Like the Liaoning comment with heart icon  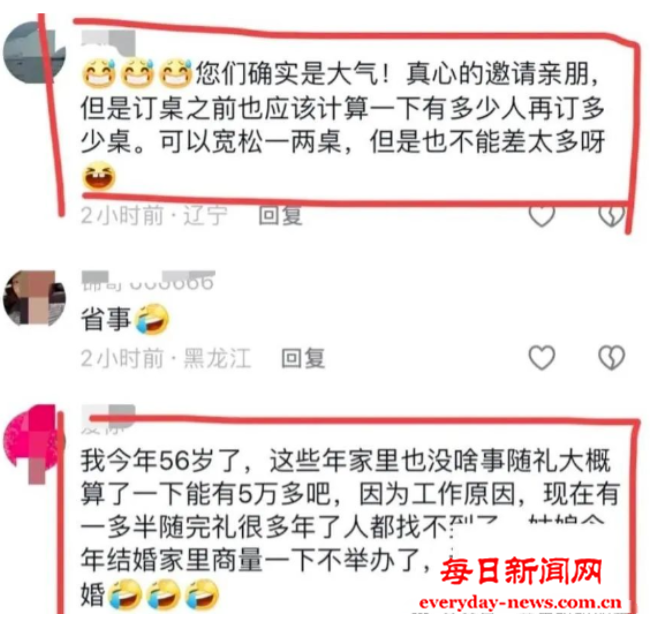542,215
